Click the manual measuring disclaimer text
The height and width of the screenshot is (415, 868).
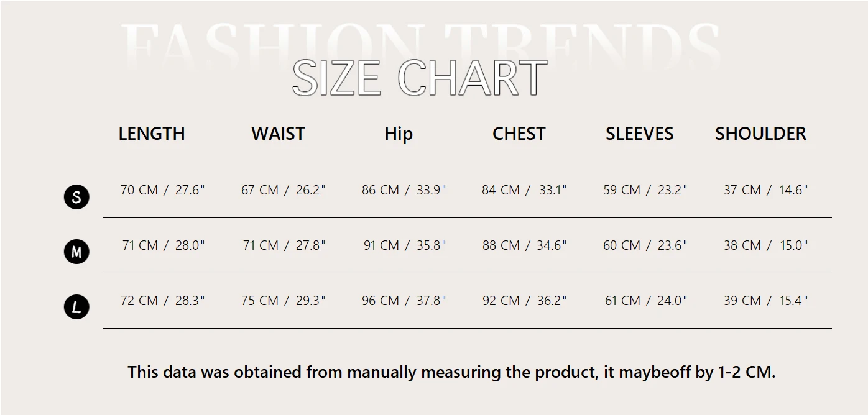pyautogui.click(x=451, y=372)
